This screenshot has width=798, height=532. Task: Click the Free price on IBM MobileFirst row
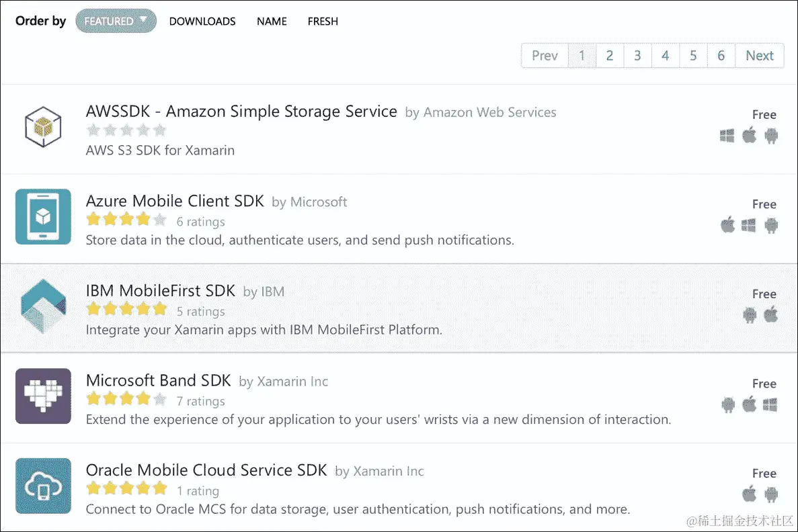tap(764, 294)
